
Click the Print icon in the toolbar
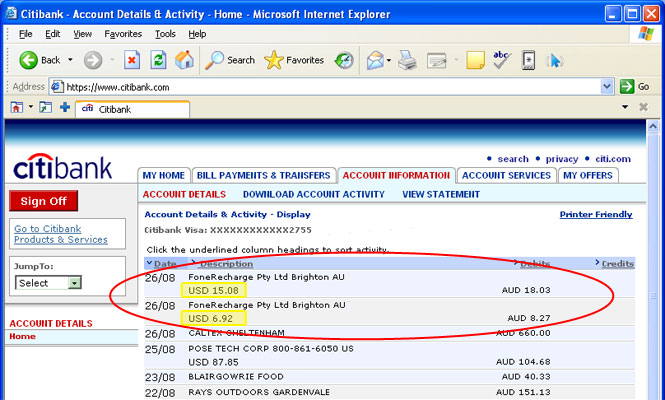[407, 60]
